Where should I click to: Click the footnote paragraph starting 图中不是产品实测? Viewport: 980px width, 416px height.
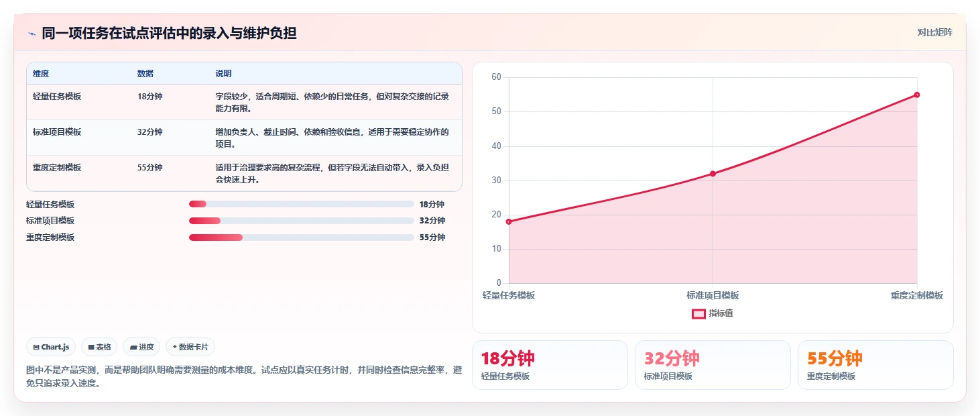point(244,376)
